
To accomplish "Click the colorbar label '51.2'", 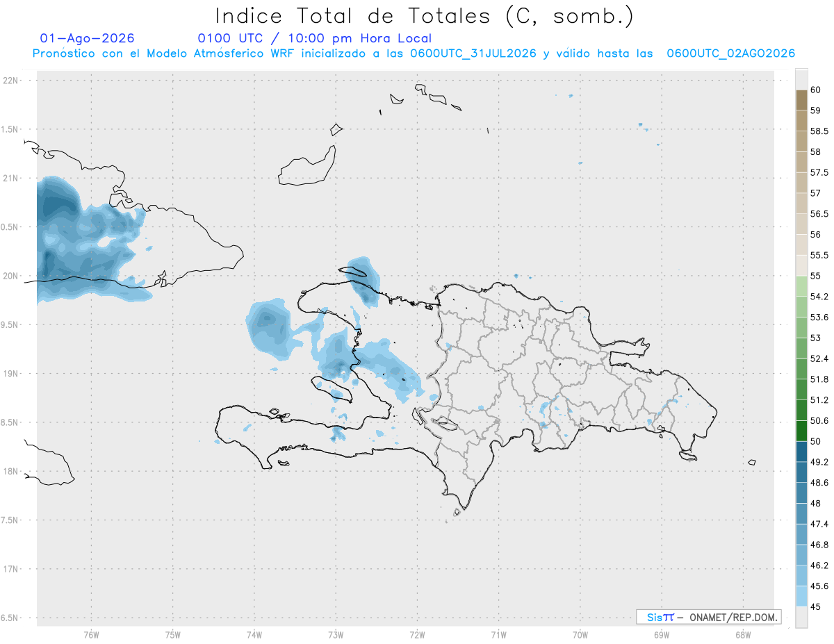I will click(819, 400).
